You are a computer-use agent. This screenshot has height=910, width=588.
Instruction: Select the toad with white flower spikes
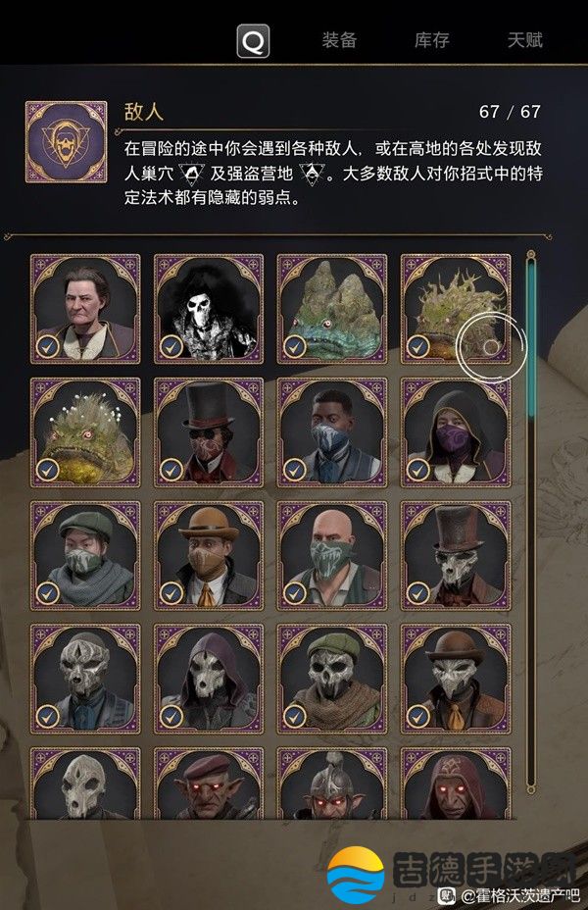click(x=85, y=432)
